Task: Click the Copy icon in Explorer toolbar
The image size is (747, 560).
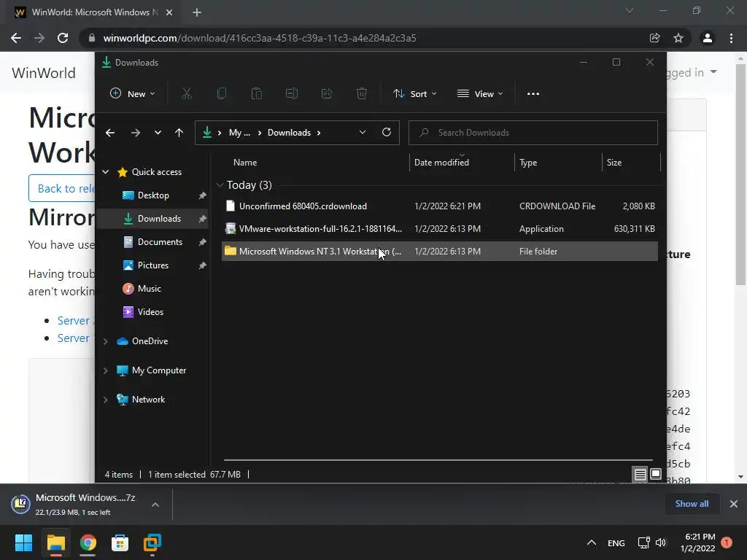Action: tap(222, 94)
